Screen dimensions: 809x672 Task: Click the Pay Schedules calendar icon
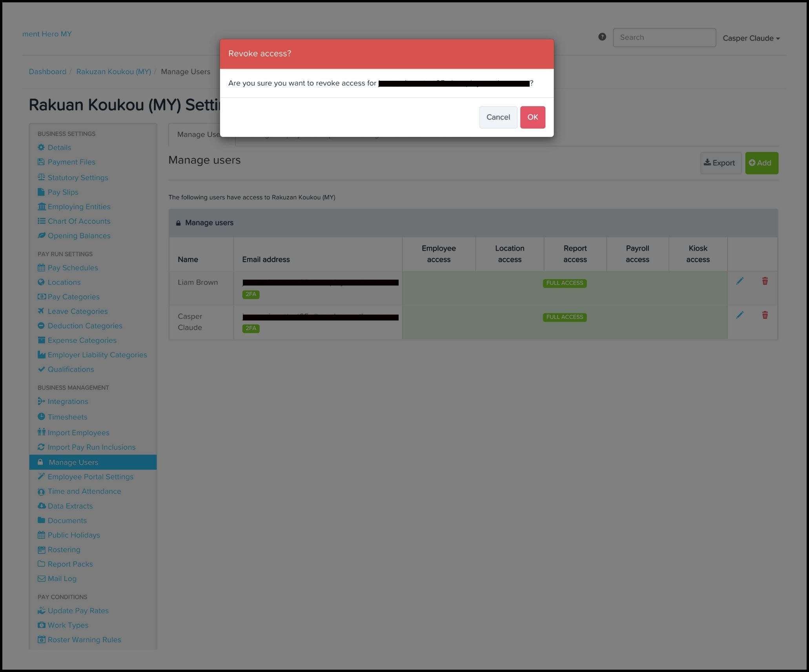click(41, 268)
